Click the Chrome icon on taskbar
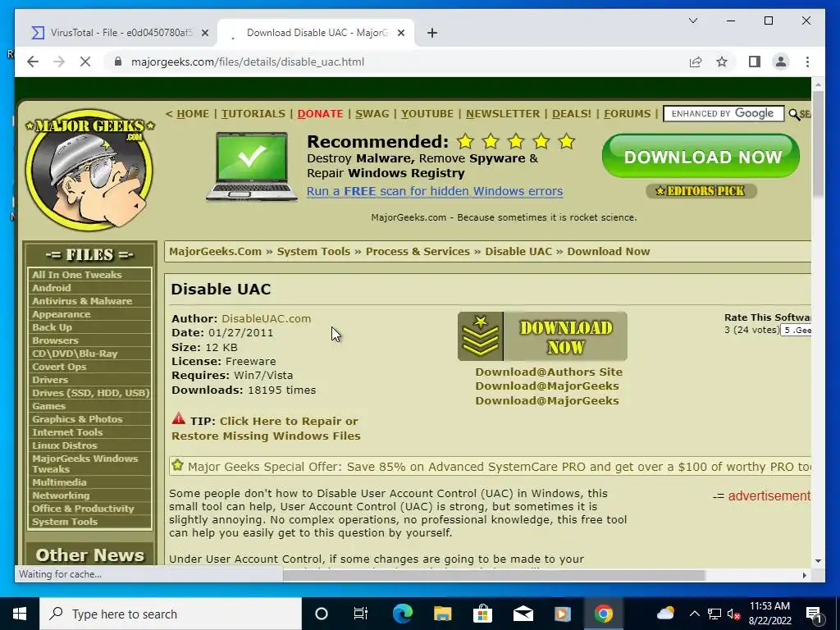The image size is (840, 630). point(603,614)
